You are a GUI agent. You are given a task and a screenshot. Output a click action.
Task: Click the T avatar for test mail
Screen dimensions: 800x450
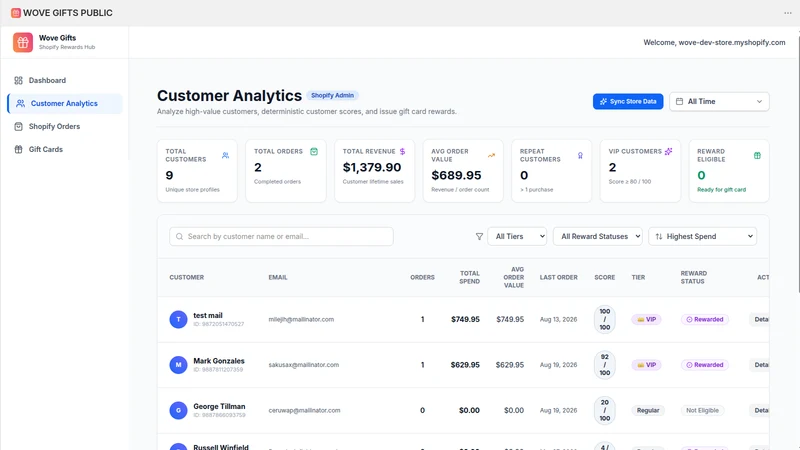pyautogui.click(x=178, y=319)
